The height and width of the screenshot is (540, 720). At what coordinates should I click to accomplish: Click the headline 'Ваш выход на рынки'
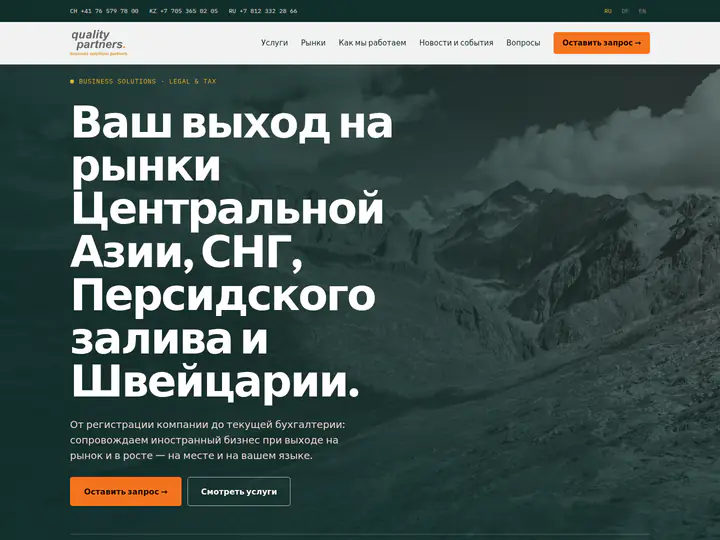tap(232, 250)
